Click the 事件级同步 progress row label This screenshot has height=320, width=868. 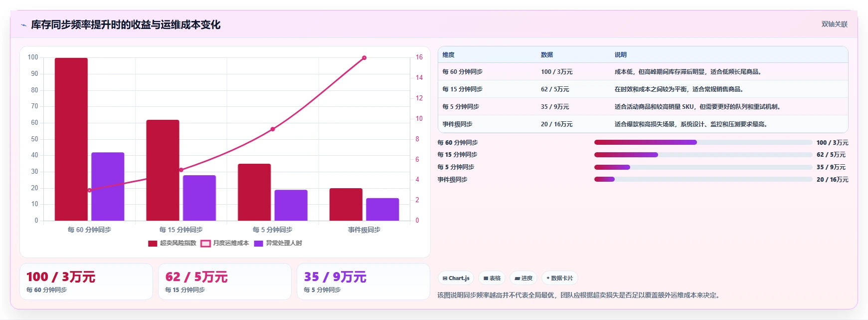[452, 180]
